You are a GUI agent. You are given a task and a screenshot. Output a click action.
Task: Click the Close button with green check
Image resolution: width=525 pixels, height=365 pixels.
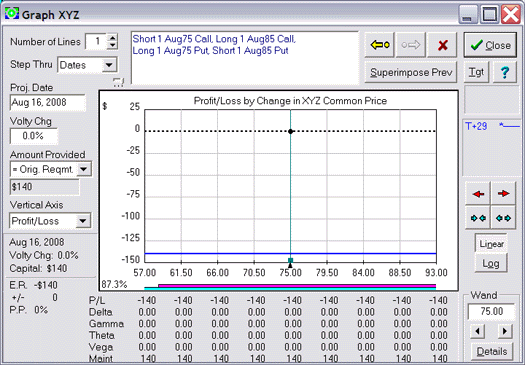tap(490, 45)
